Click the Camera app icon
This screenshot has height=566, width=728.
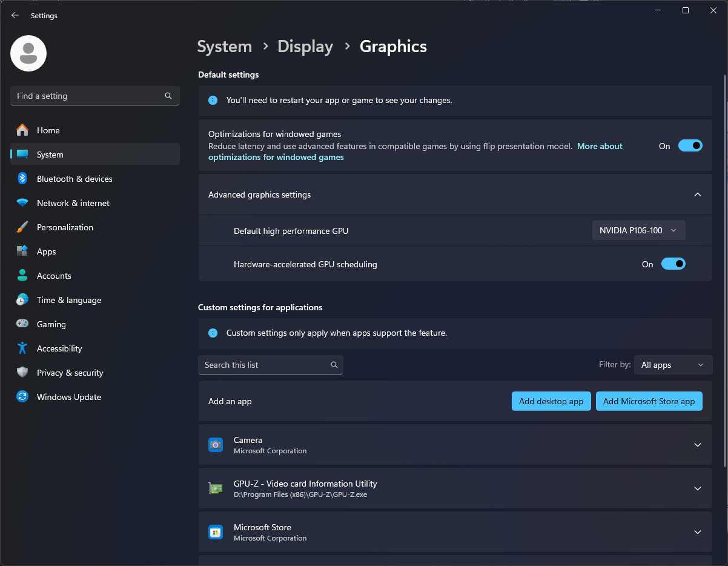pos(215,445)
